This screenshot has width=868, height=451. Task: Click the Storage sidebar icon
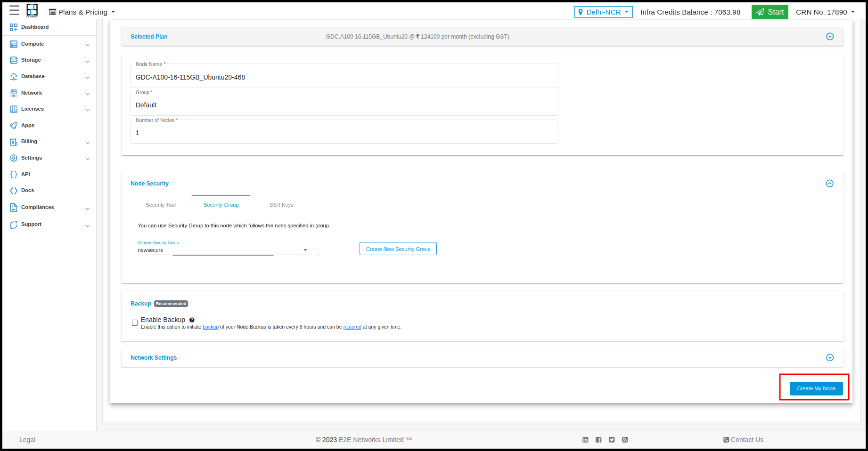tap(14, 60)
